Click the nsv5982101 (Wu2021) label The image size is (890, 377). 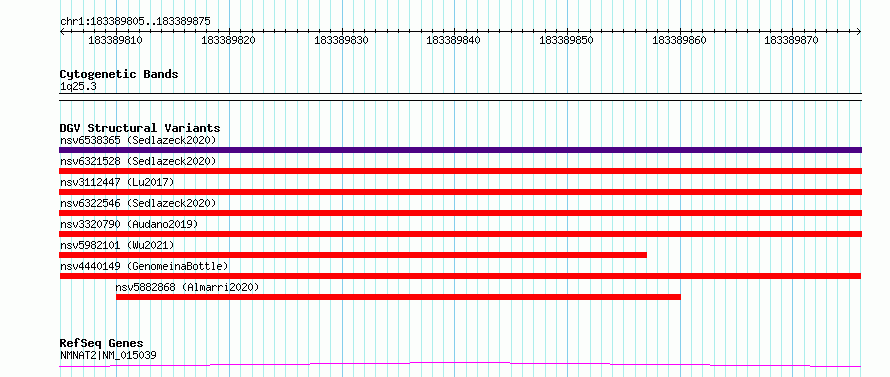[117, 245]
